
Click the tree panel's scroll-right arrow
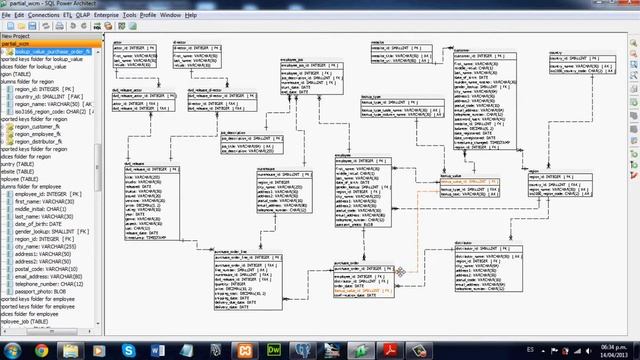coord(90,331)
